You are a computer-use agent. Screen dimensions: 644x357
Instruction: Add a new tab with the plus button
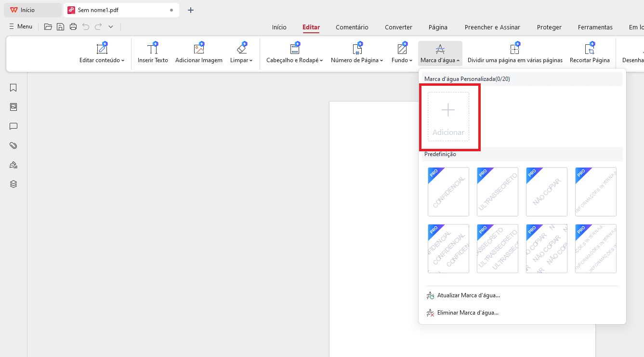(191, 10)
